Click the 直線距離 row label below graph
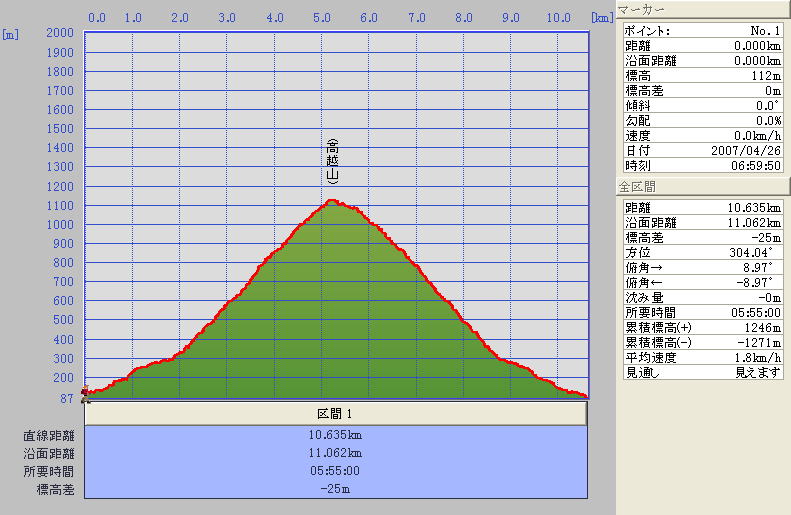The image size is (791, 515). pyautogui.click(x=48, y=435)
